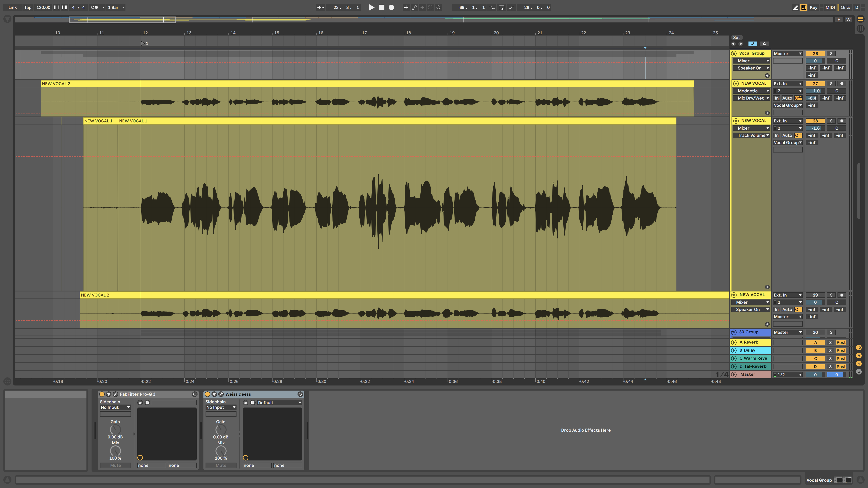Turn off the Weiss Deess device activator
Screen dimensions: 868x488
click(x=207, y=394)
